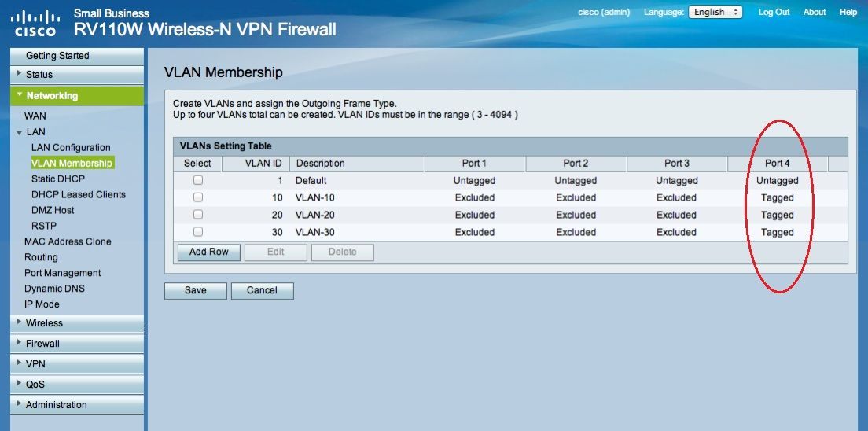Click VLAN-10 row's Port 1 Excluded cell
Image resolution: width=868 pixels, height=431 pixels.
coord(474,197)
